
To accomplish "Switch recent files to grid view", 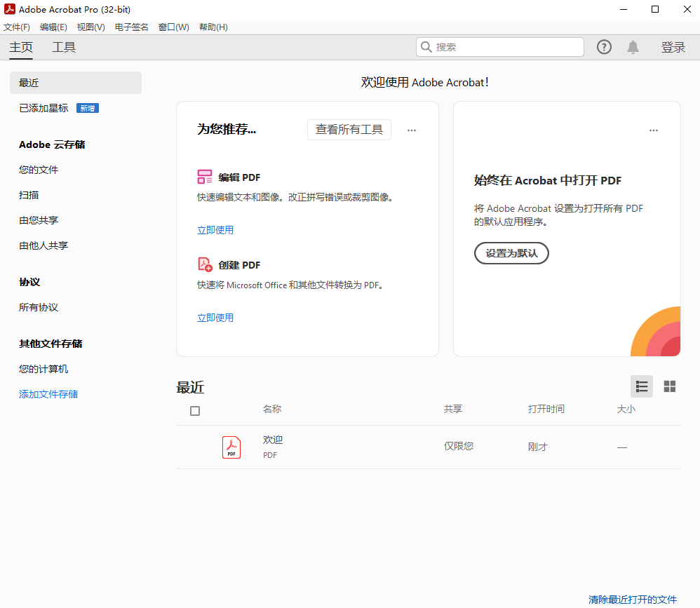I will pos(670,386).
